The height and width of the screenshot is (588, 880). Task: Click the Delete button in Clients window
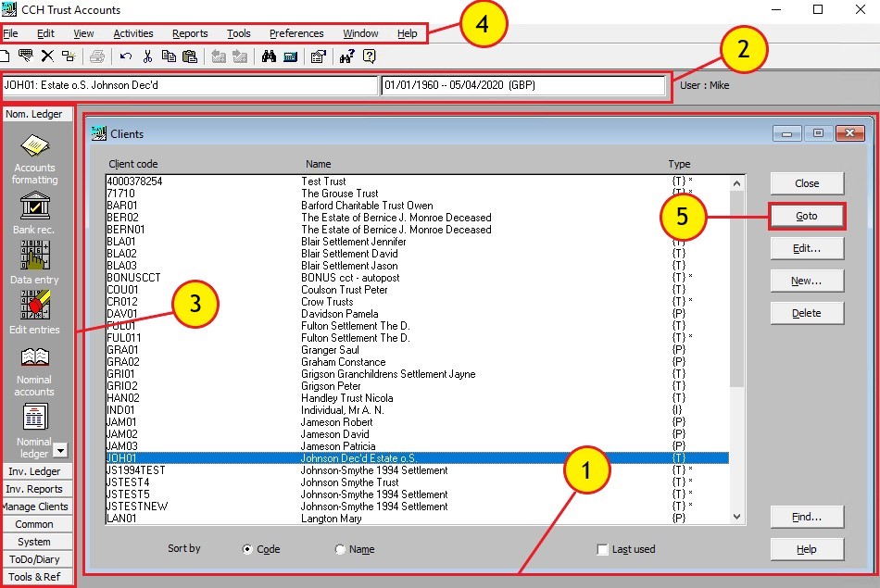click(807, 313)
